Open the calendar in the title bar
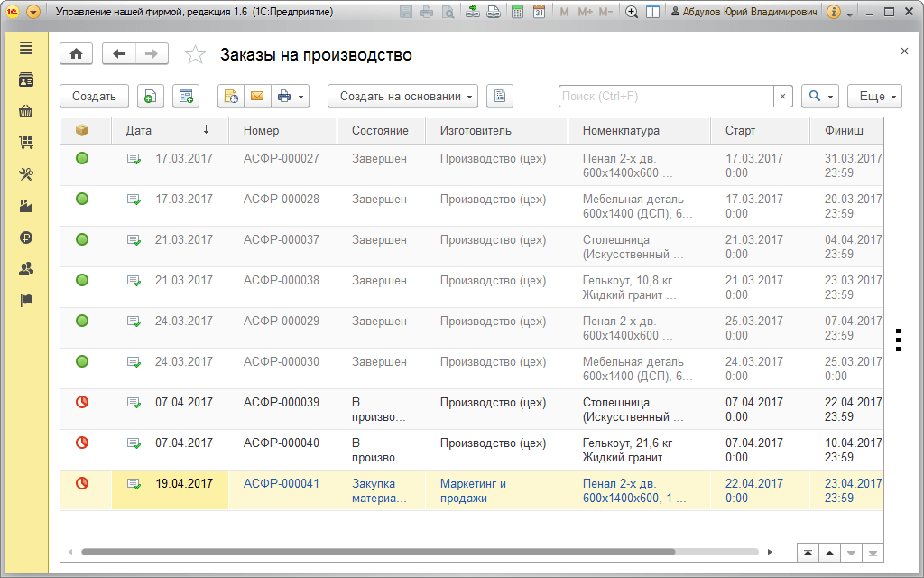The image size is (924, 578). (x=539, y=12)
